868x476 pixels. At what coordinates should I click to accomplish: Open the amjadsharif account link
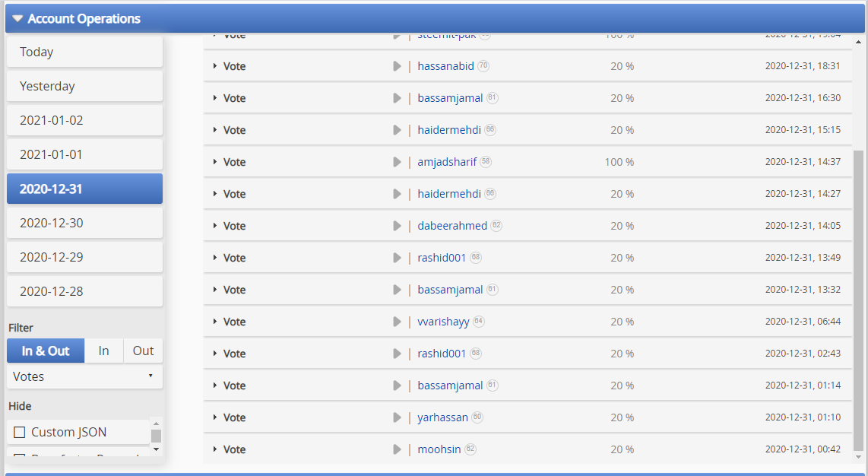tap(447, 162)
